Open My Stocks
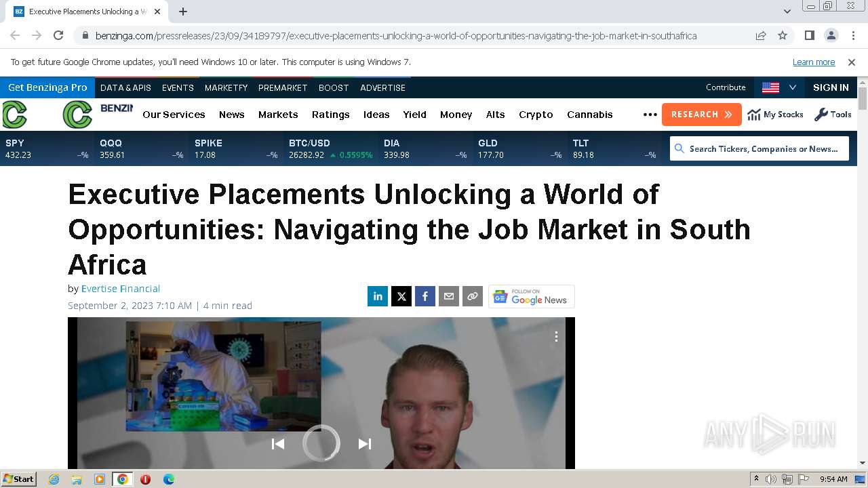The image size is (868, 488). [776, 115]
